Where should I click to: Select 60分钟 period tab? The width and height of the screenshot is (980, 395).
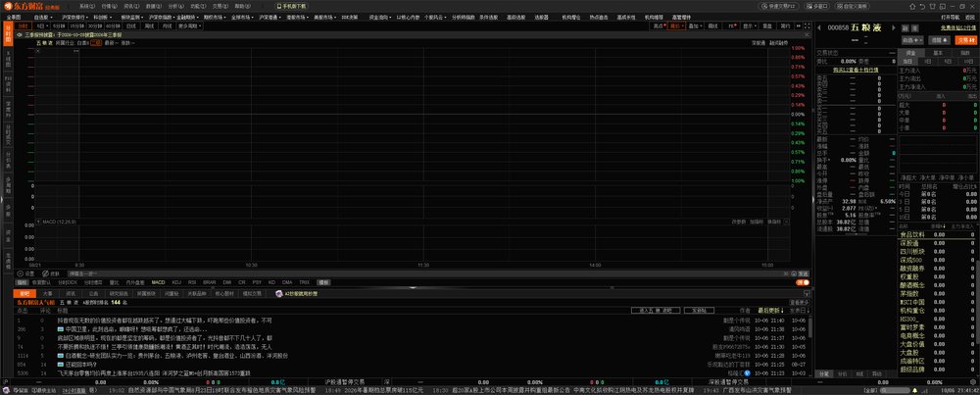coord(113,26)
